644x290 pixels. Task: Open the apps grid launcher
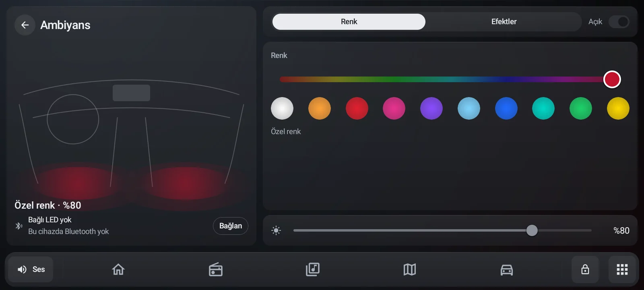pos(622,269)
